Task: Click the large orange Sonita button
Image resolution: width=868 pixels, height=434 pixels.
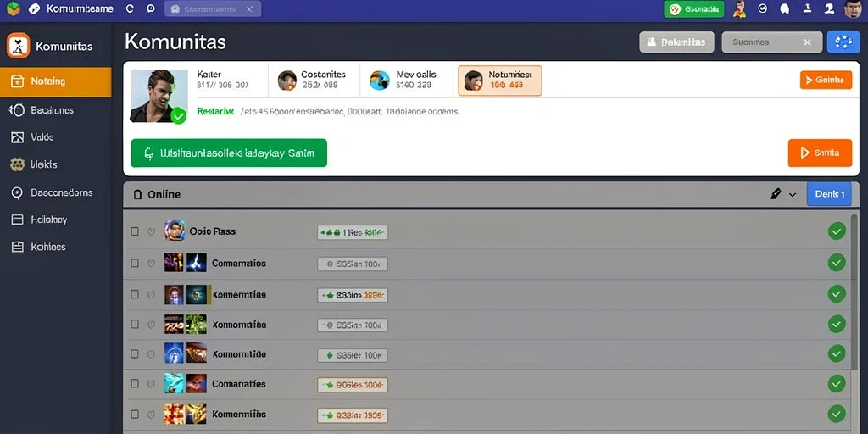Action: pos(820,153)
